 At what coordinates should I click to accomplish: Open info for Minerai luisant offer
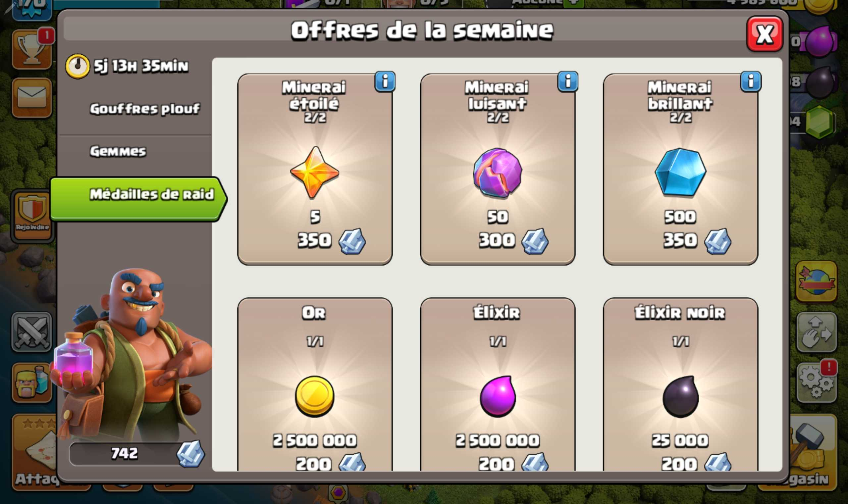pyautogui.click(x=568, y=81)
